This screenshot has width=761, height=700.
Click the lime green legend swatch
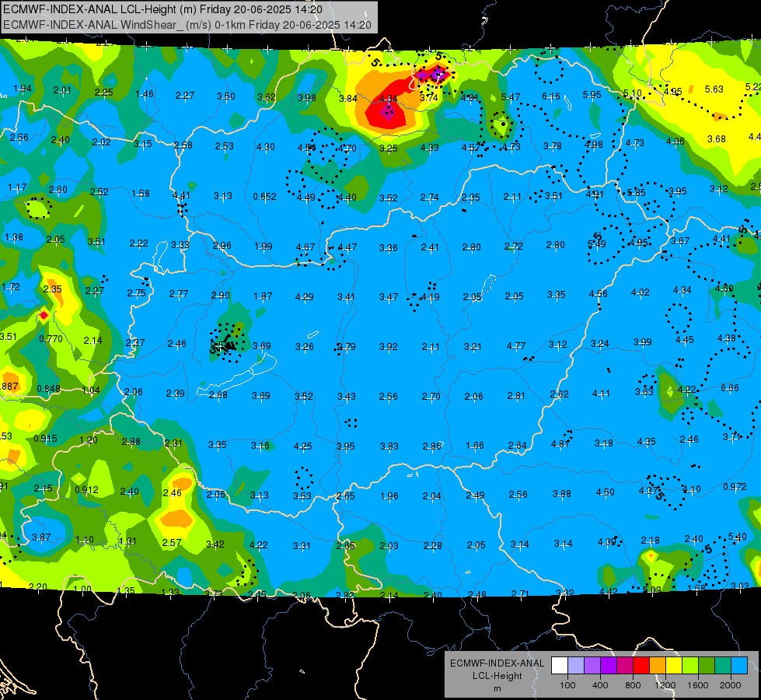[690, 666]
